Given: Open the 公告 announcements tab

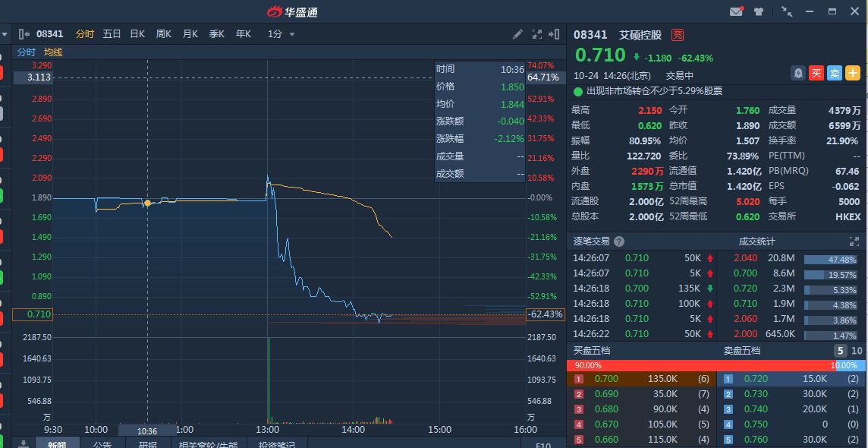Looking at the screenshot, I should [x=102, y=443].
